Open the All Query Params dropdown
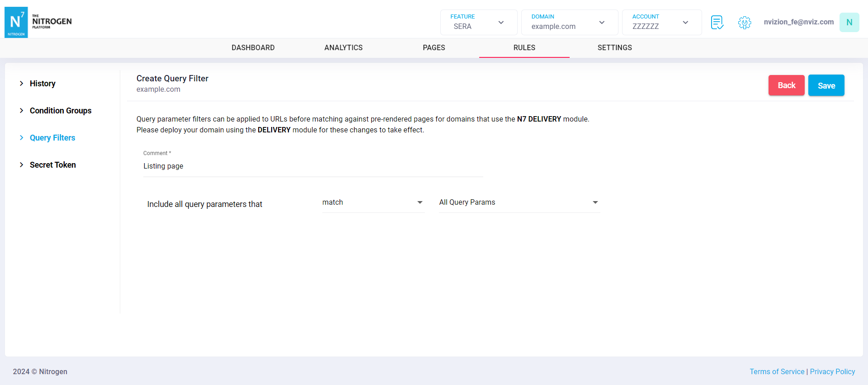 [x=519, y=202]
